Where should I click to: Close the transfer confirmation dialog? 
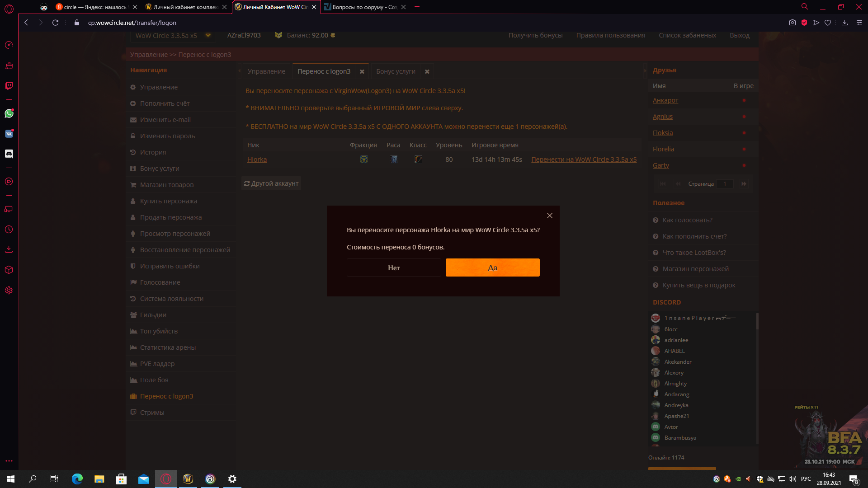550,216
